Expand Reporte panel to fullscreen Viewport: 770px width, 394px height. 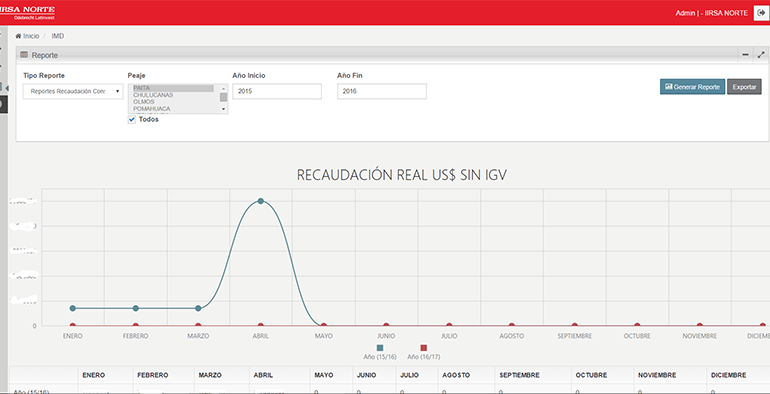(x=761, y=55)
